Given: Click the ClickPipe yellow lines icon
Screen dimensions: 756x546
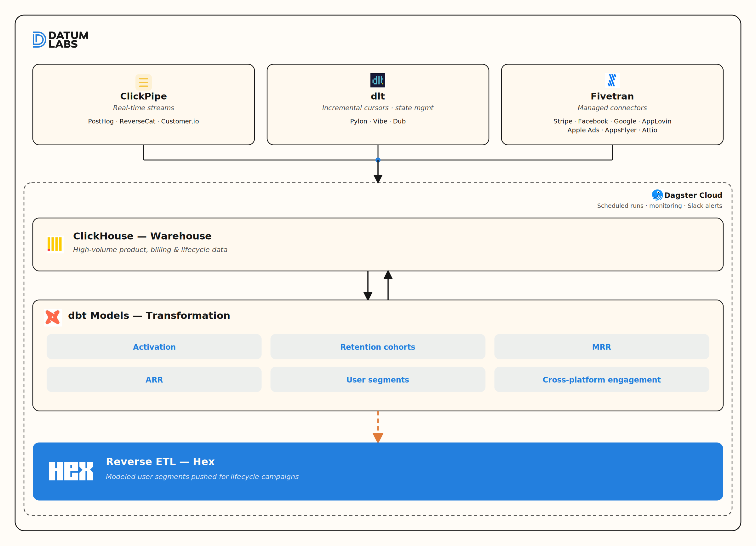Looking at the screenshot, I should point(144,82).
